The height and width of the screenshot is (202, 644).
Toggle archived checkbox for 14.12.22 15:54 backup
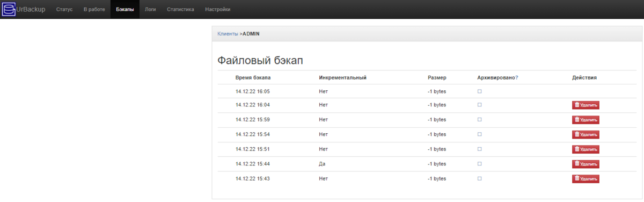(x=480, y=134)
